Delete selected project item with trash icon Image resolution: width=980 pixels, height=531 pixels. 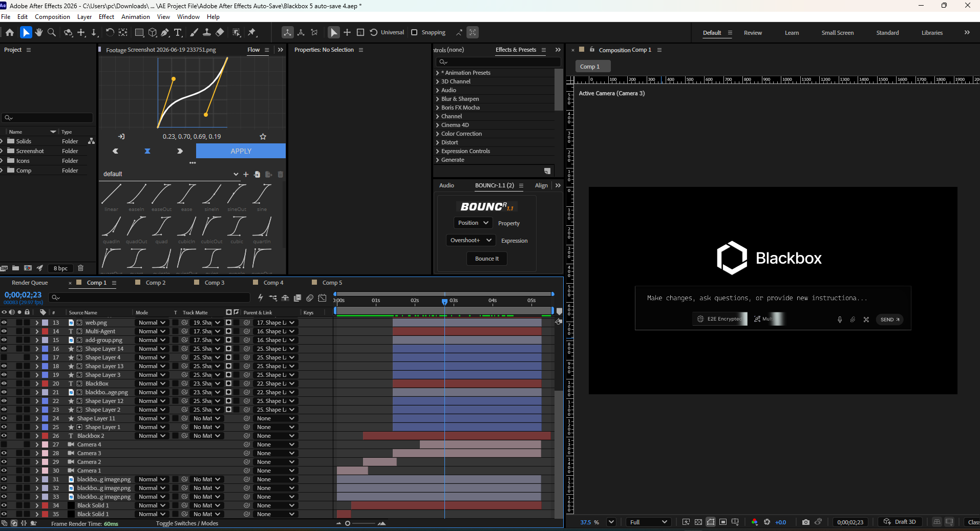click(80, 268)
